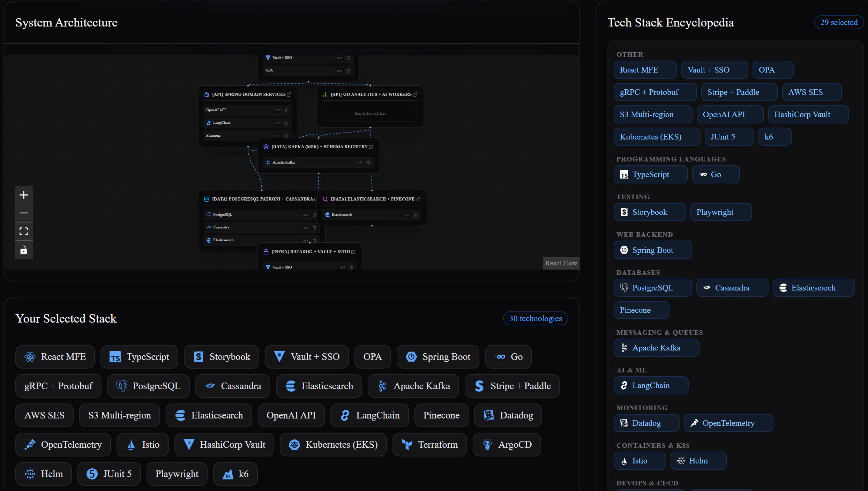Open the Spring Domain Services node details icon
The image size is (868, 491).
click(289, 95)
